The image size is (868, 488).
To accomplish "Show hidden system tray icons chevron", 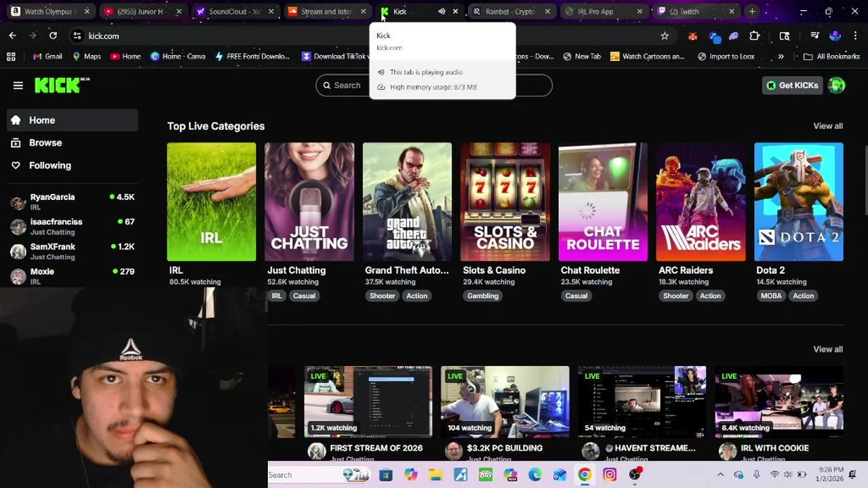I will click(x=720, y=474).
